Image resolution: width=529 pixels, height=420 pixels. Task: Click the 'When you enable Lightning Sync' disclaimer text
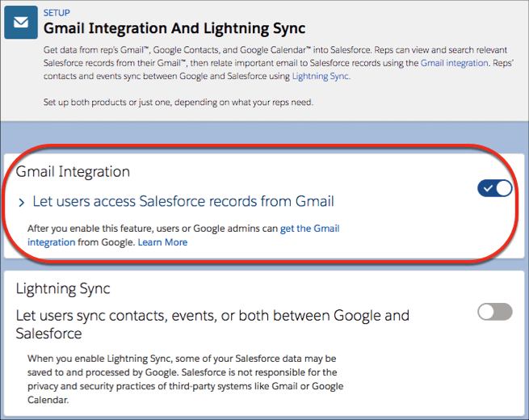click(x=186, y=379)
